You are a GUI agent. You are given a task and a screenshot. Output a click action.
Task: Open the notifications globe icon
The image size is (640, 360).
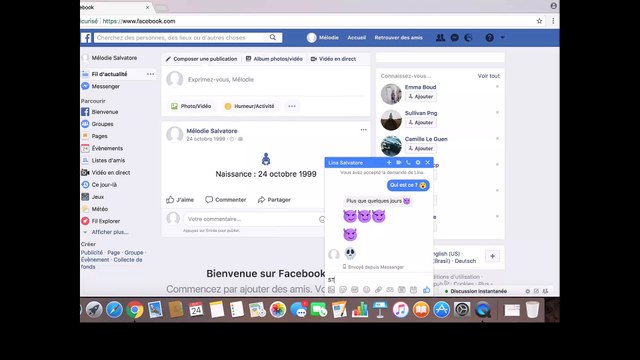click(468, 38)
